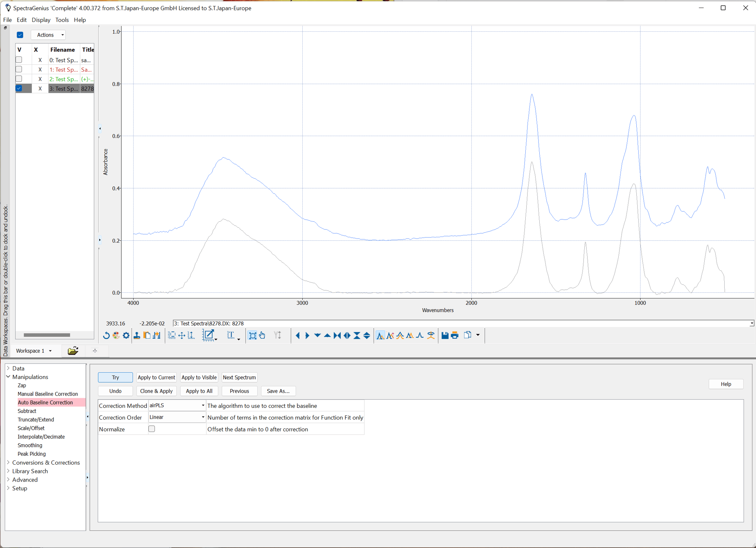
Task: Open the display settings gear icon
Action: click(126, 335)
